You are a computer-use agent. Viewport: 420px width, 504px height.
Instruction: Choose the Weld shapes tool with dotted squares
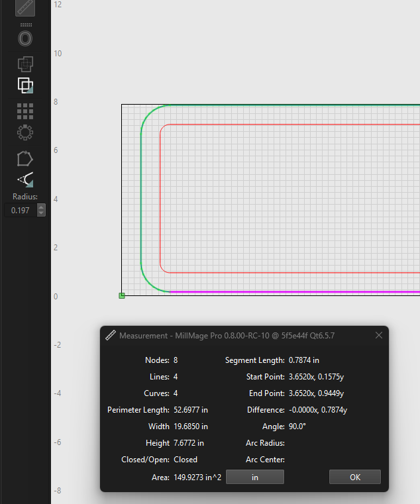[x=25, y=64]
